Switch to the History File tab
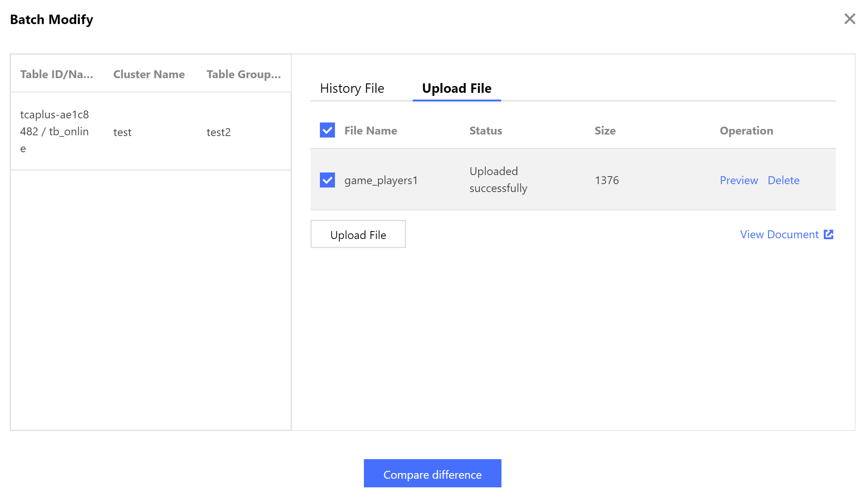Screen dimensions: 868x502 [352, 88]
